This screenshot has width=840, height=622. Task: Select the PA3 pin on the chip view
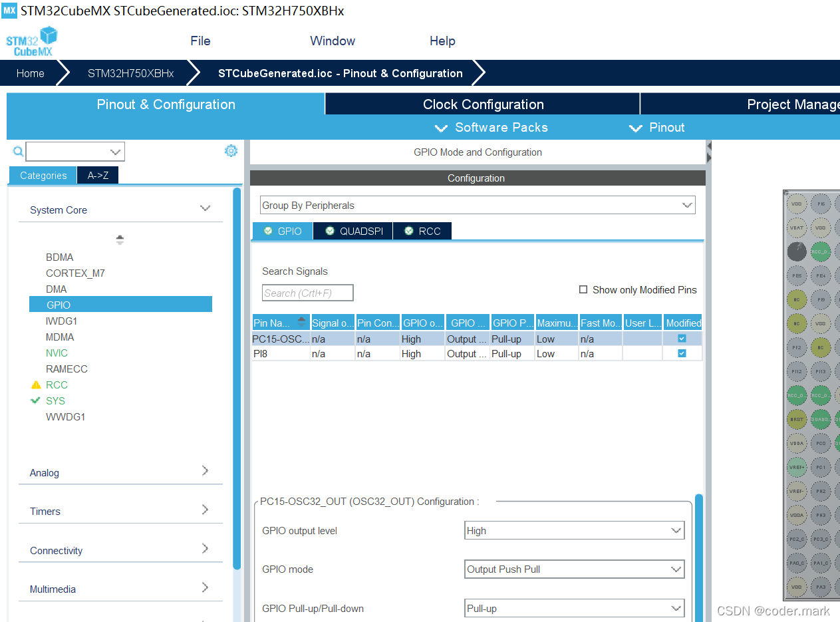(821, 587)
